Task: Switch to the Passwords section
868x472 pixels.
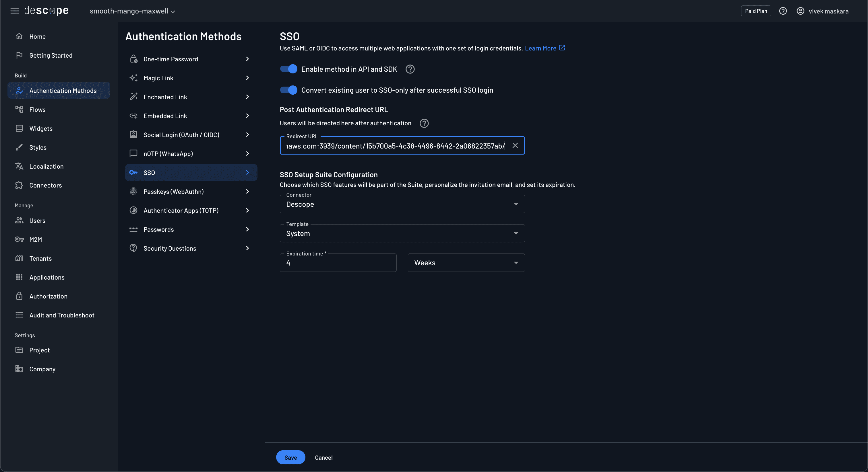Action: pos(159,229)
